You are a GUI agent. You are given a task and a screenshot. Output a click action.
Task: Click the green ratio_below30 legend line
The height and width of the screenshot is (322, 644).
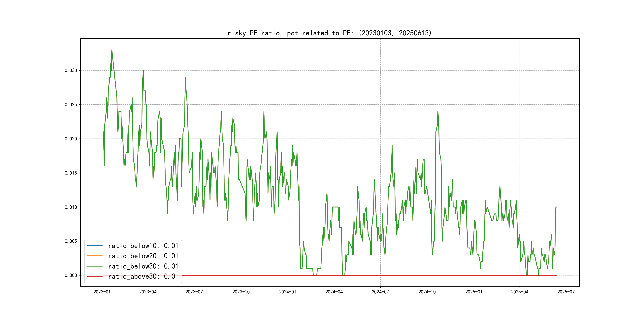click(x=94, y=266)
